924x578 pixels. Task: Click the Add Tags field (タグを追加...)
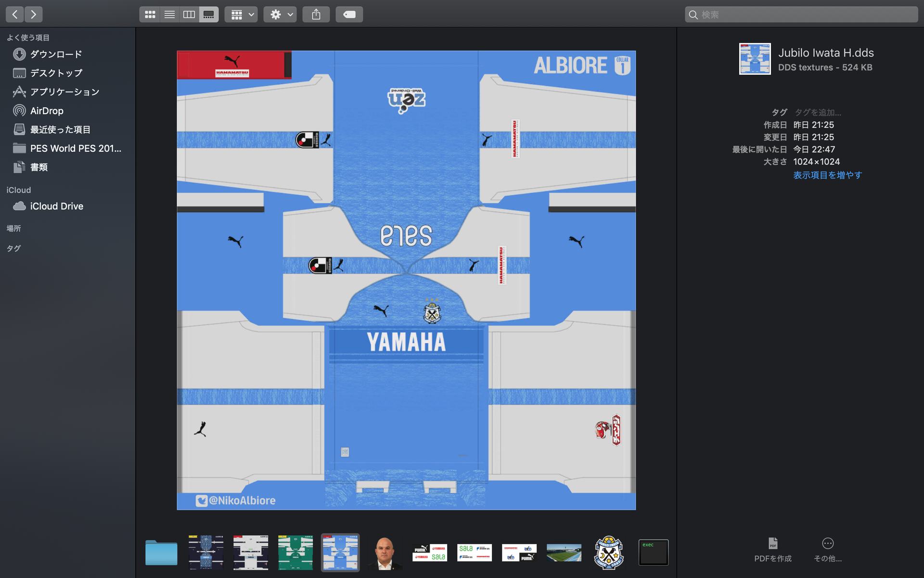coord(818,112)
